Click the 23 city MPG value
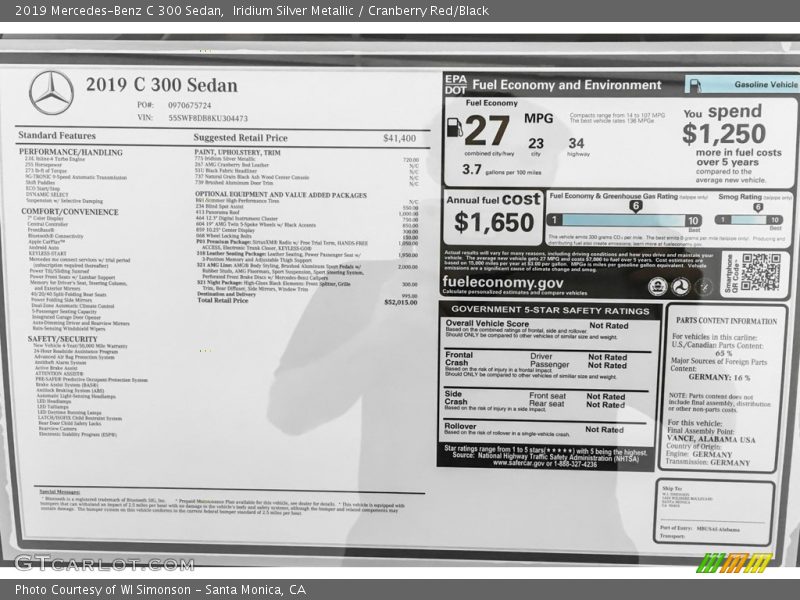800x600 pixels. tap(536, 143)
